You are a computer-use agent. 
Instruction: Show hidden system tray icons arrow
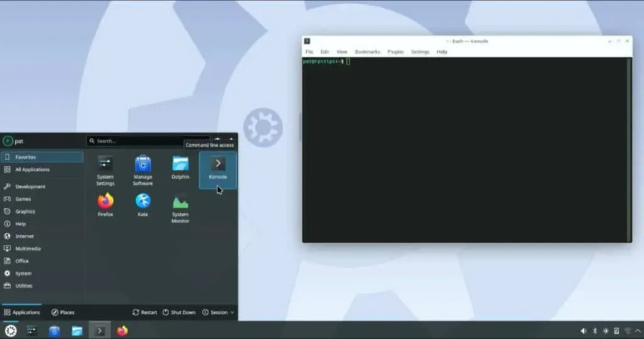coord(638,331)
